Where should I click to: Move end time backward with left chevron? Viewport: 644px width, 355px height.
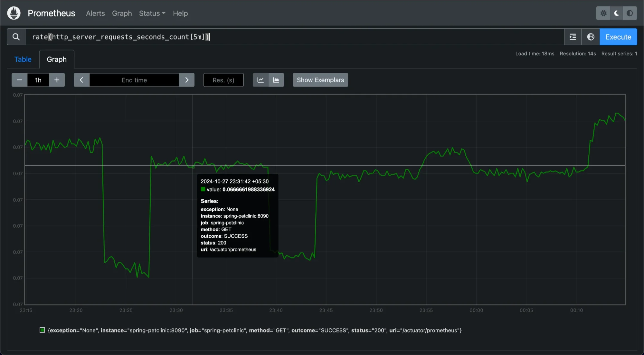(x=81, y=80)
